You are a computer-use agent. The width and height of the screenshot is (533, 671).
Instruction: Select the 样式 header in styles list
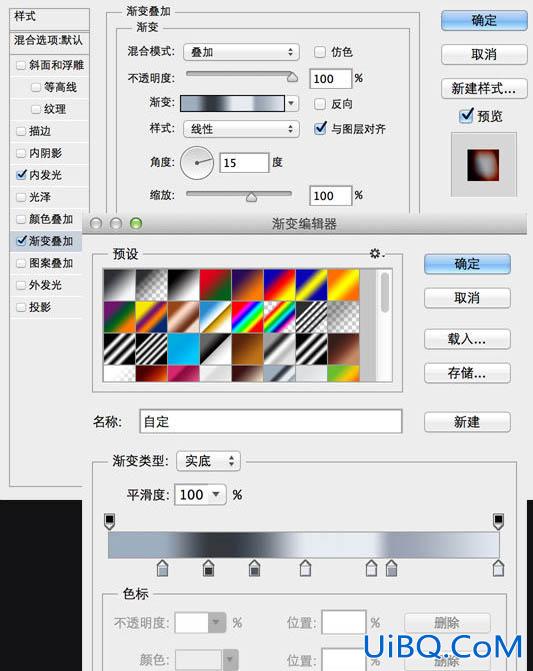pyautogui.click(x=25, y=16)
